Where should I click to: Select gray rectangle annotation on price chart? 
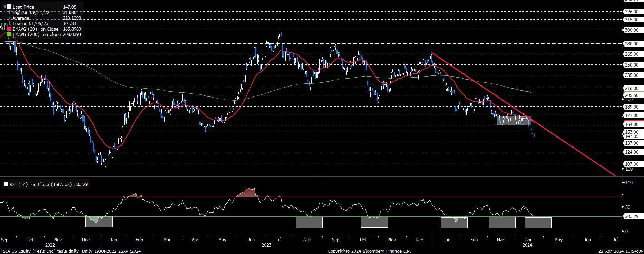(x=514, y=120)
